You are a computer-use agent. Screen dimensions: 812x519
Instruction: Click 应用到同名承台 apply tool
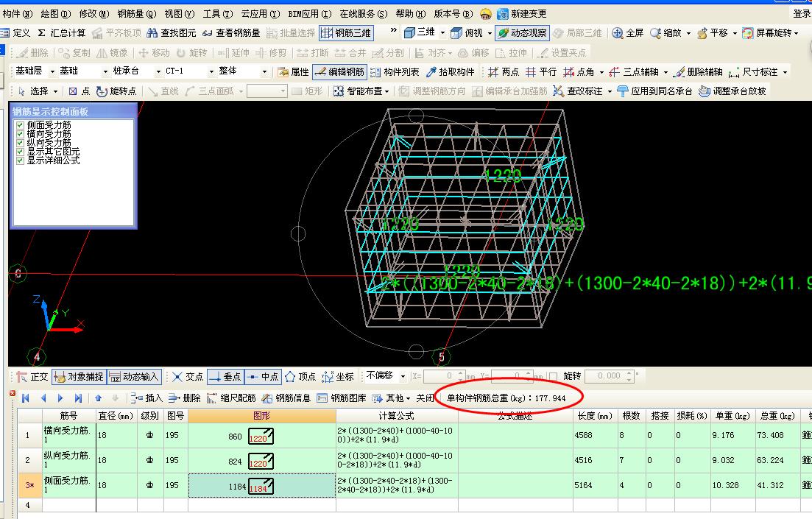(x=654, y=91)
